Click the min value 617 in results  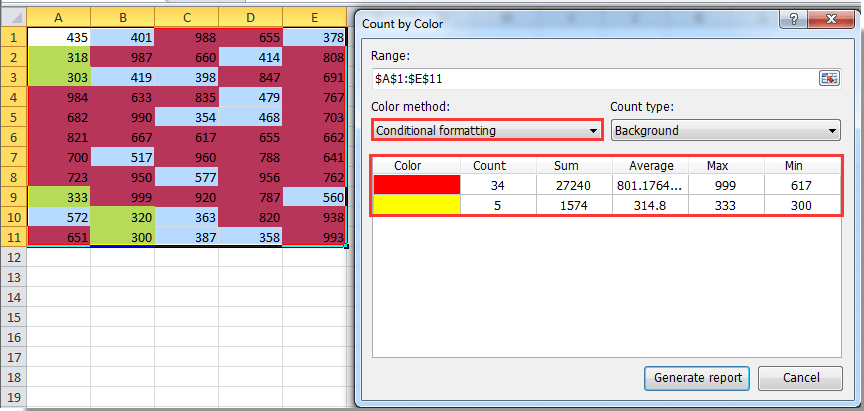click(x=802, y=186)
